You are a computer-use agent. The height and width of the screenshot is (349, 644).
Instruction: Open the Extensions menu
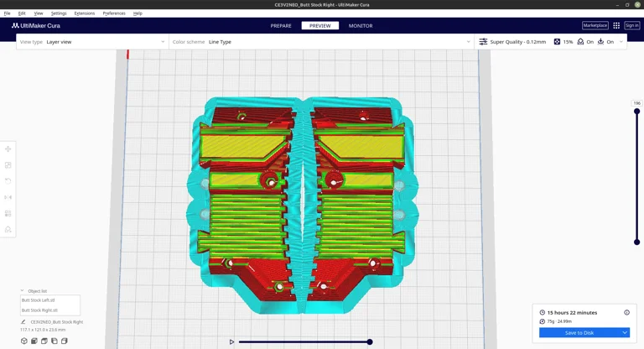coord(84,13)
